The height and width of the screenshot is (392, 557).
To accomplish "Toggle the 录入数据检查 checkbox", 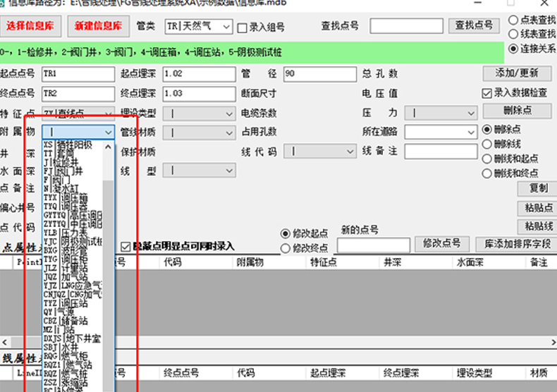I will 487,92.
